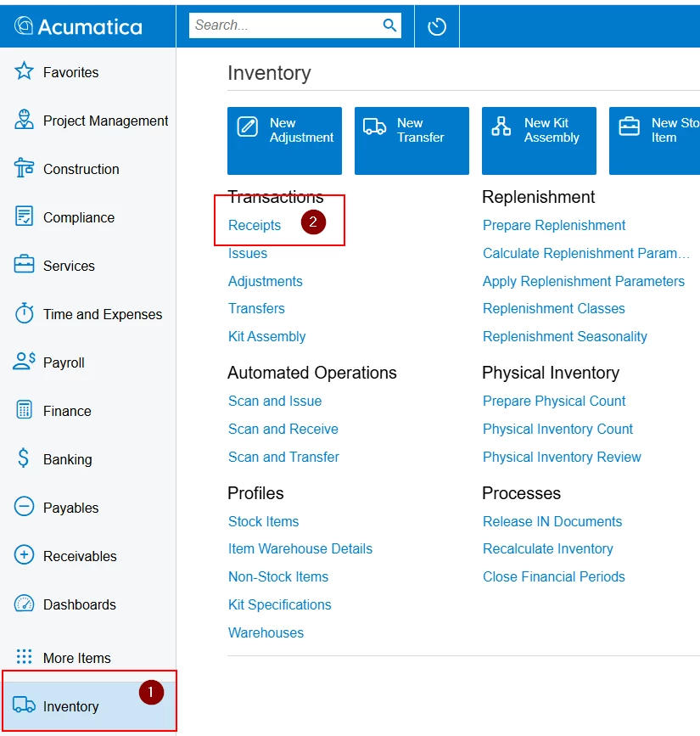Open Item Warehouse Details

point(300,548)
